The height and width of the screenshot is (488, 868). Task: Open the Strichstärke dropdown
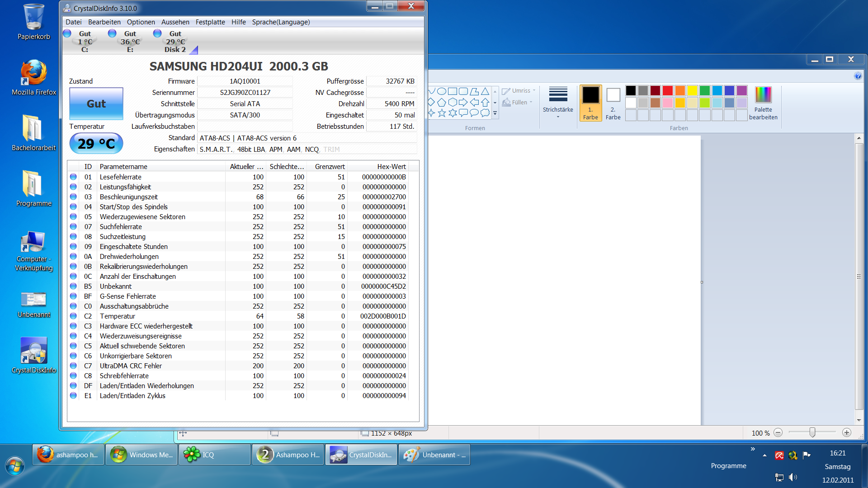tap(558, 103)
